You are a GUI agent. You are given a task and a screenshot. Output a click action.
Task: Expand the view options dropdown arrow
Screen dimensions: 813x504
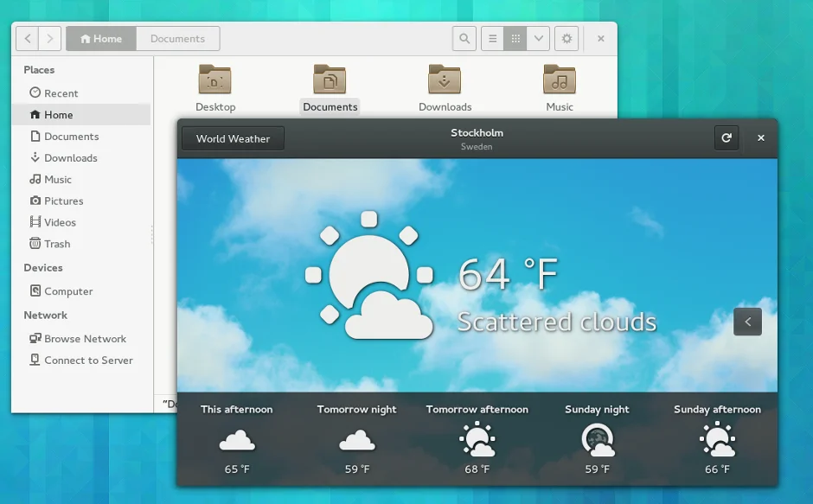coord(539,39)
